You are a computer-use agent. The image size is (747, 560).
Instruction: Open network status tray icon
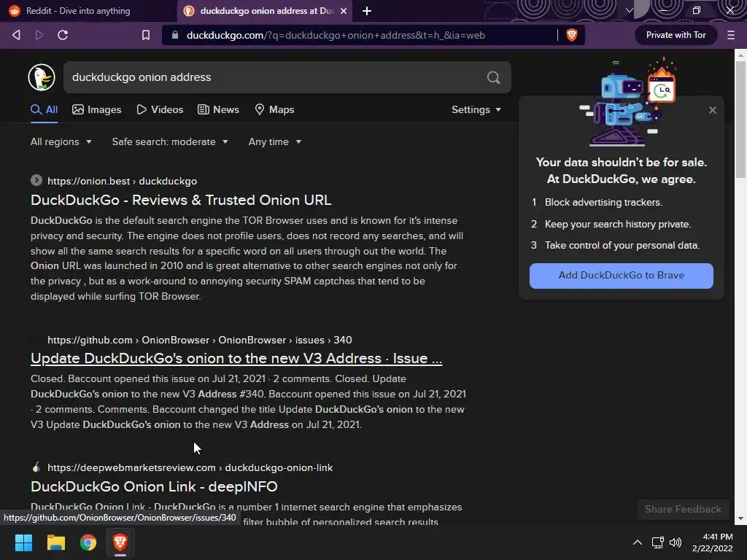pyautogui.click(x=658, y=542)
